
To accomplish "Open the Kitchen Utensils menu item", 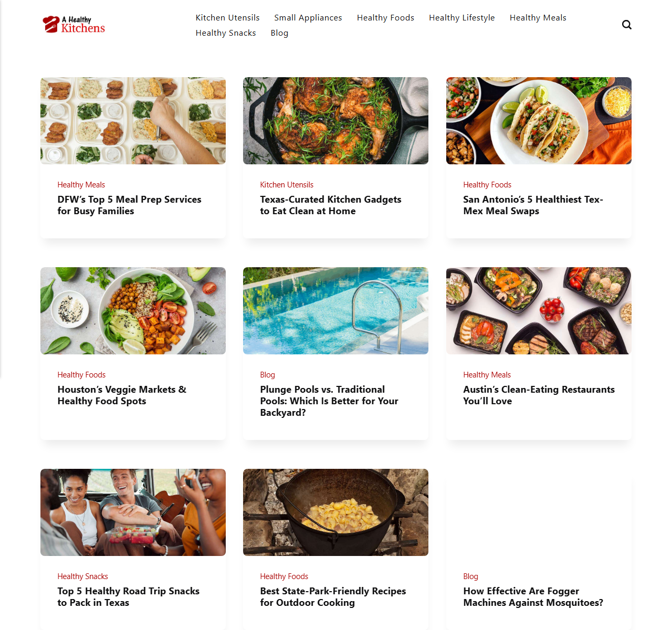I will coord(227,18).
